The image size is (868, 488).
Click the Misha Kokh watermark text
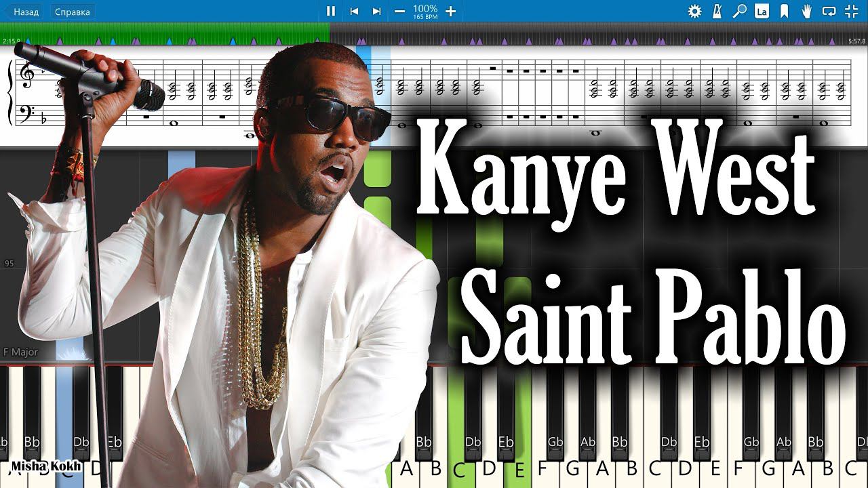tap(45, 466)
